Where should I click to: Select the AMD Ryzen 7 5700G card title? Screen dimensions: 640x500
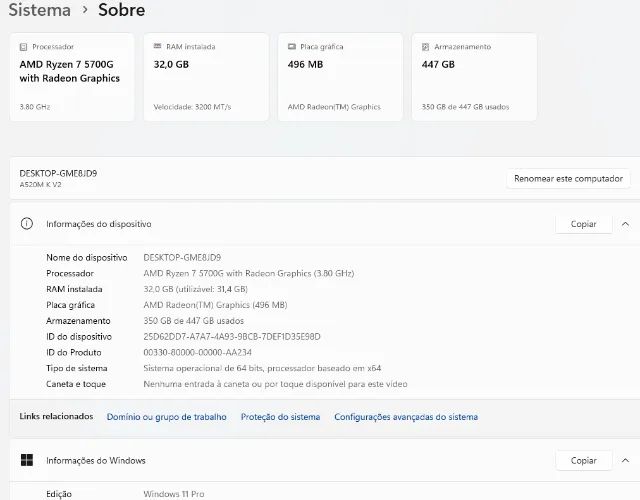pos(69,71)
